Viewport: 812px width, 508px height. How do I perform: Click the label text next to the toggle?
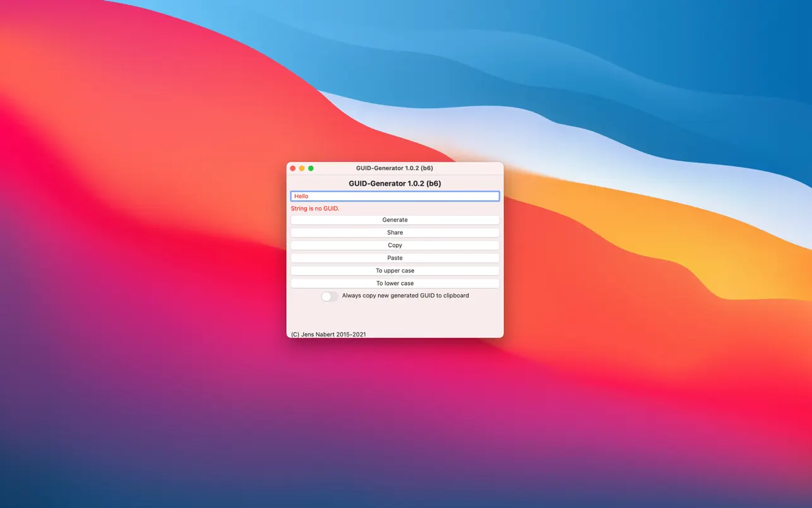405,295
